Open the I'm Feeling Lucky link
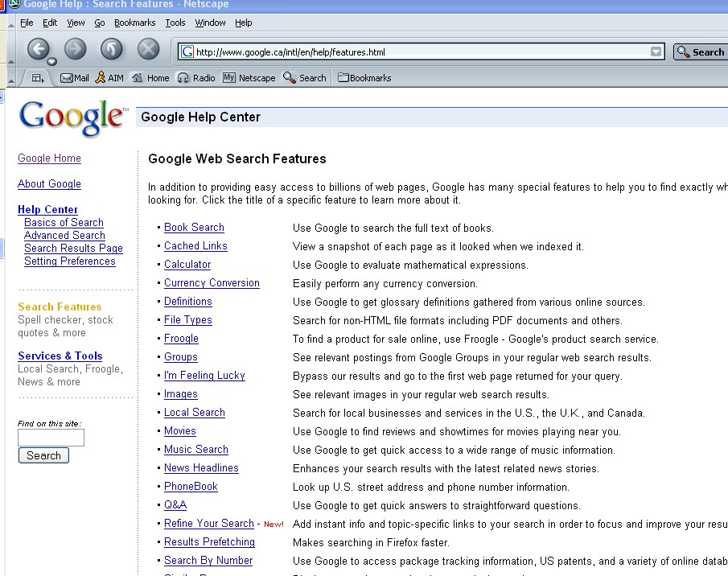Image resolution: width=728 pixels, height=576 pixels. pos(204,376)
